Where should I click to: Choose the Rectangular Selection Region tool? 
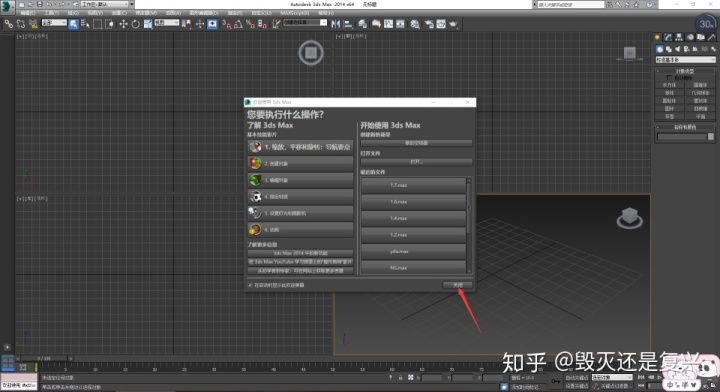click(x=97, y=24)
